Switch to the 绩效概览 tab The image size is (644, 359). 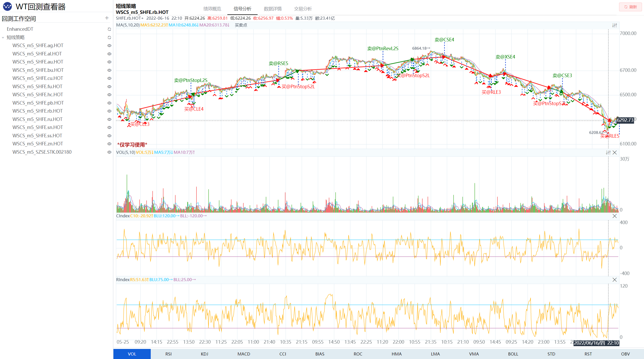point(212,9)
